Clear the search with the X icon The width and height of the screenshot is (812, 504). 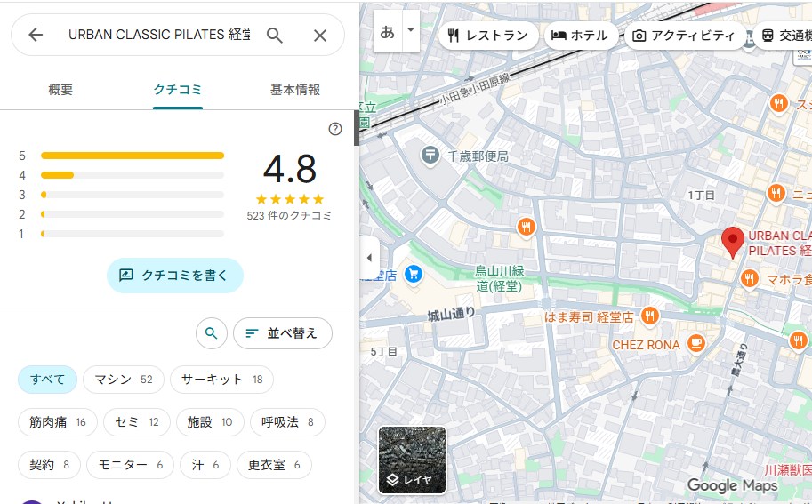[x=320, y=35]
